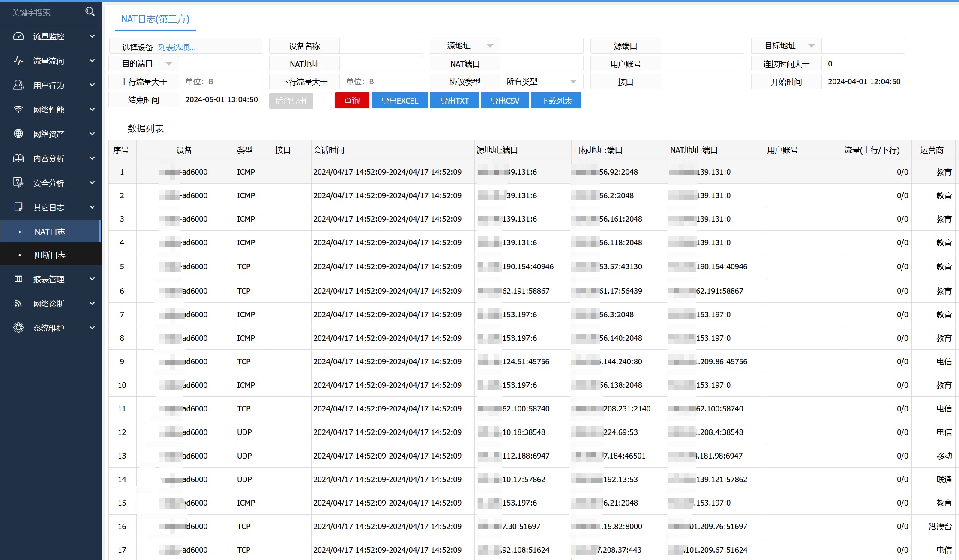Click the 下载列表 button
Screen dimensions: 959x560
(x=556, y=101)
